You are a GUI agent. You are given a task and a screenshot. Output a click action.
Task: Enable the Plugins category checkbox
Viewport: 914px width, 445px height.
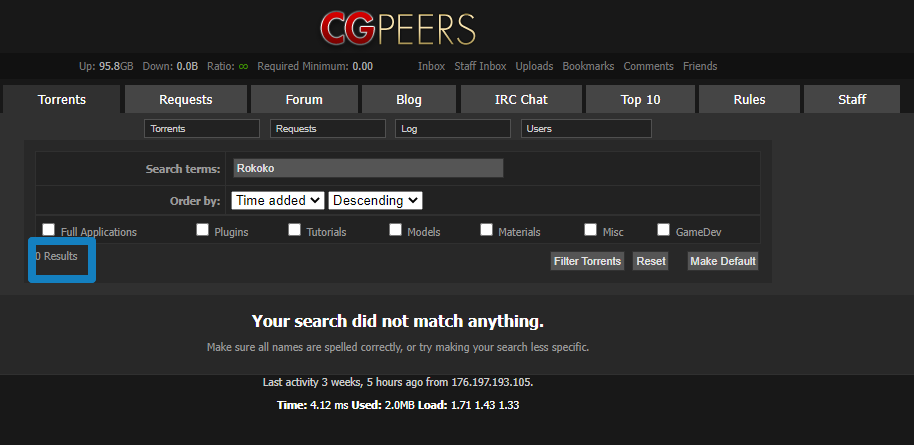coord(202,229)
